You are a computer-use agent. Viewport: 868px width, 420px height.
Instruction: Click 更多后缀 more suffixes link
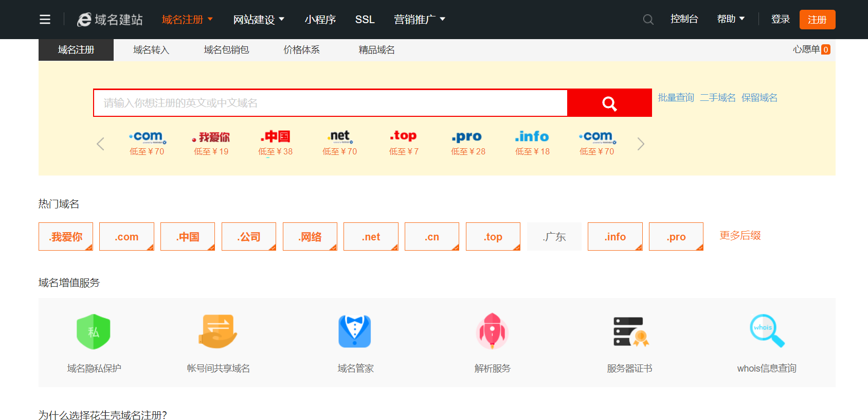(x=740, y=236)
